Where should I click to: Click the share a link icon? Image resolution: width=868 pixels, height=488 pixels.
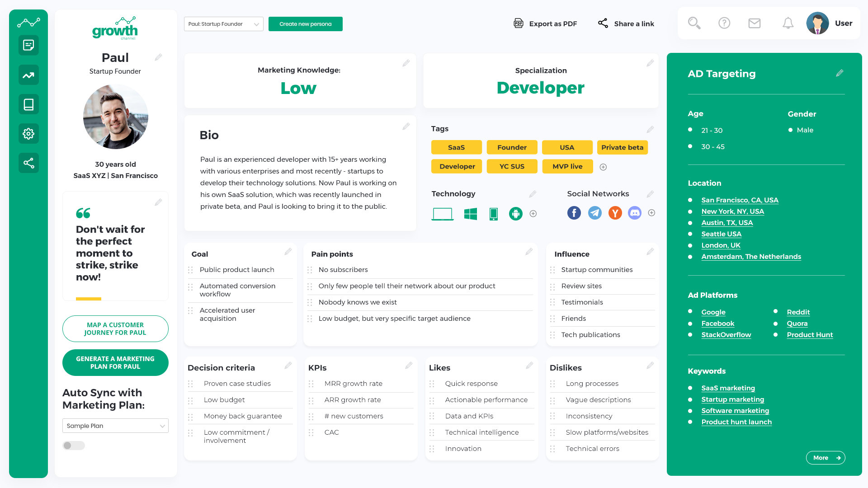pyautogui.click(x=603, y=23)
